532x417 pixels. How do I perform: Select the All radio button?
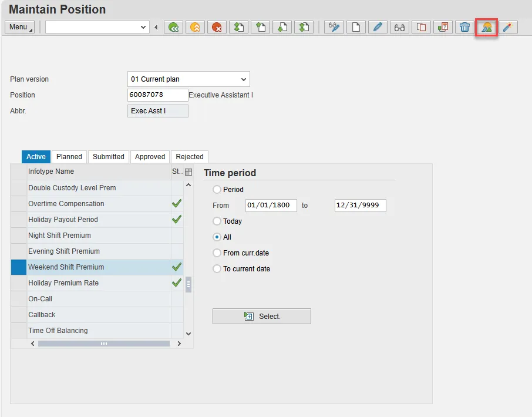(x=217, y=237)
